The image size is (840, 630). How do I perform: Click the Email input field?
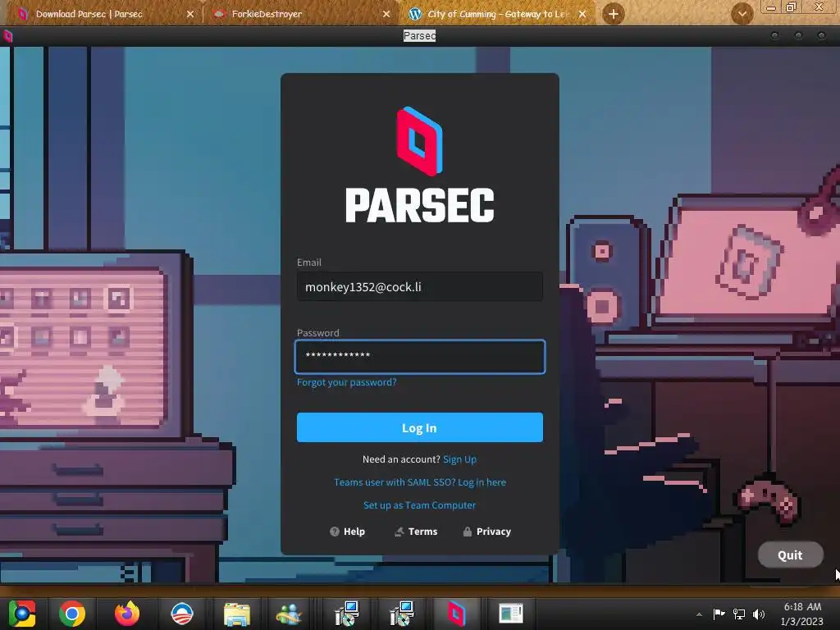419,286
